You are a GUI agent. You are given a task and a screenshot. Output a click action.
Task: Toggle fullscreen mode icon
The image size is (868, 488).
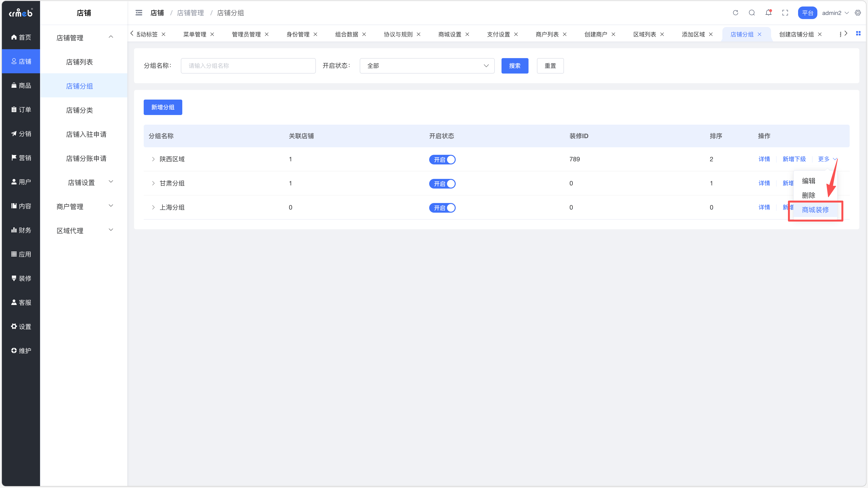pyautogui.click(x=785, y=13)
